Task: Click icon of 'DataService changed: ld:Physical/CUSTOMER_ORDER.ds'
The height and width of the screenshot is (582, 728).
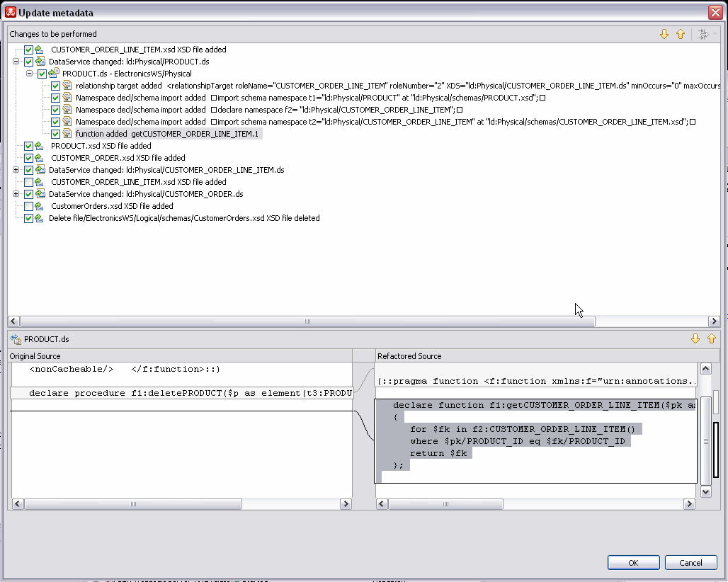Action: click(x=40, y=194)
